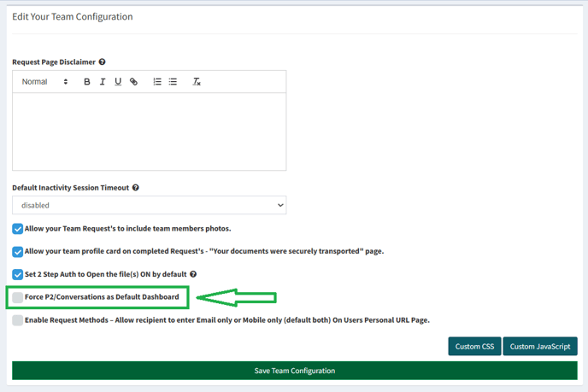The width and height of the screenshot is (588, 392).
Task: Open help icon beside 2 Step Auth option
Action: coord(193,274)
